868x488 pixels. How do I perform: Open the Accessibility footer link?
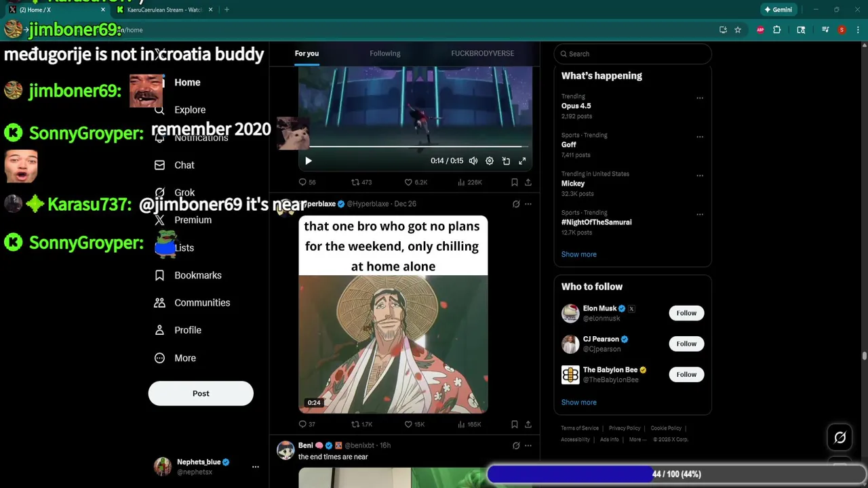click(x=575, y=440)
